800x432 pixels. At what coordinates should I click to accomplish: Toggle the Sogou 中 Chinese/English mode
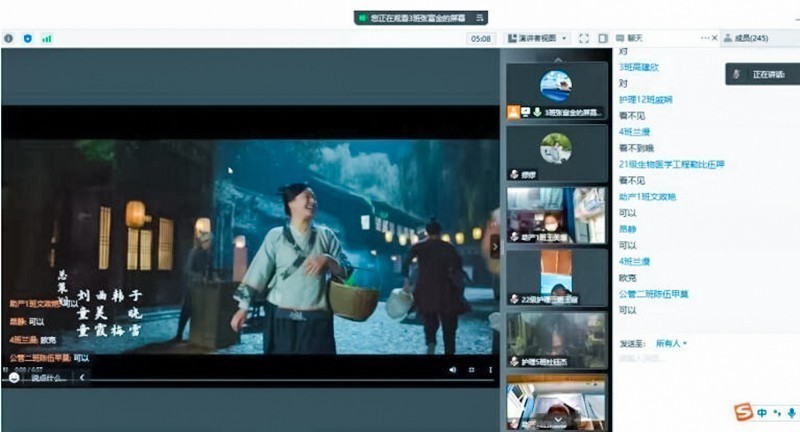(x=762, y=413)
